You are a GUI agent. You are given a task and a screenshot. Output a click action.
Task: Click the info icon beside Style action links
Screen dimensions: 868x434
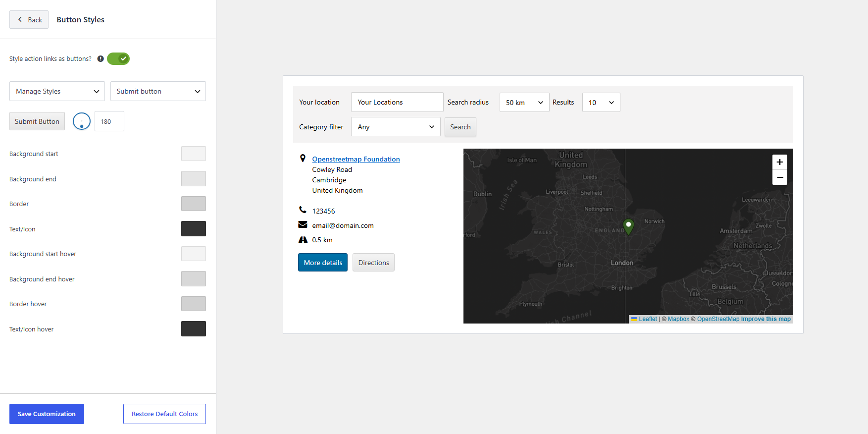point(101,58)
